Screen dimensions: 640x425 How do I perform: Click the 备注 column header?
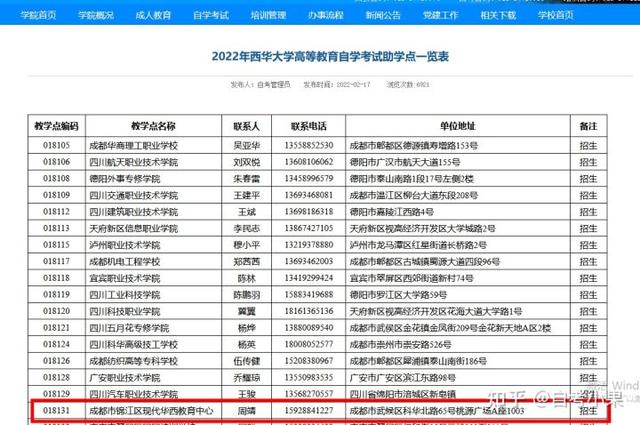tap(588, 127)
